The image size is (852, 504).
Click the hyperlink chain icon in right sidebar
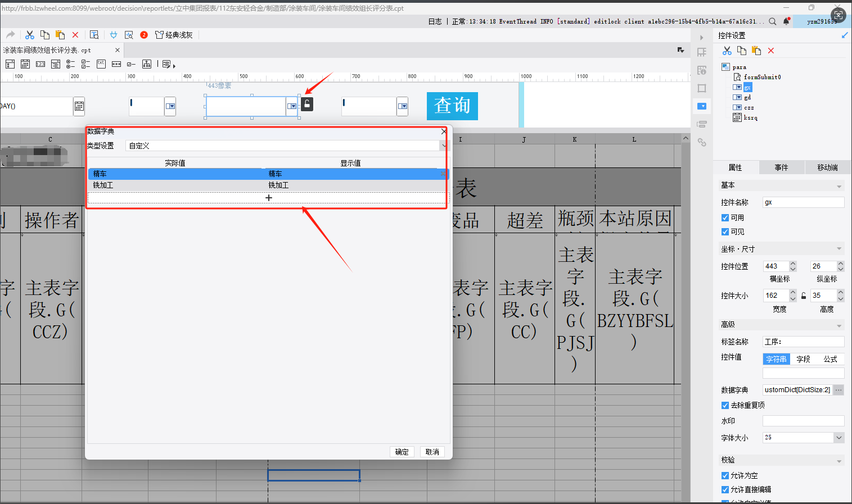point(702,142)
